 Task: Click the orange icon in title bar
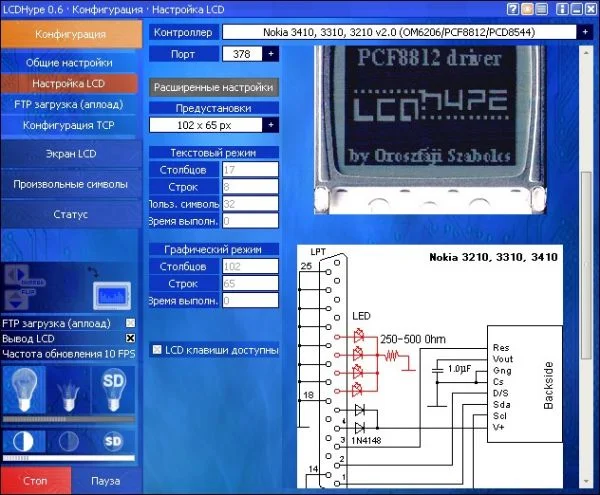tap(527, 9)
